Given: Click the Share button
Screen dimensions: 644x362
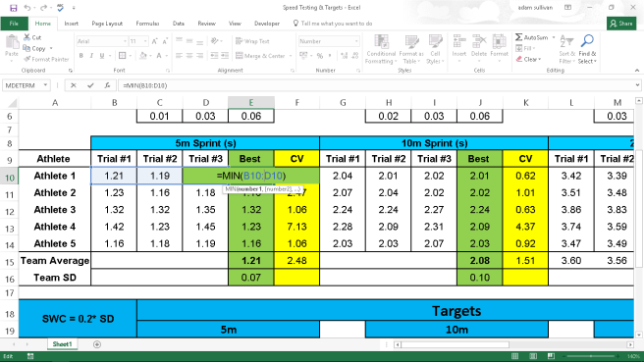Looking at the screenshot, I should 621,24.
